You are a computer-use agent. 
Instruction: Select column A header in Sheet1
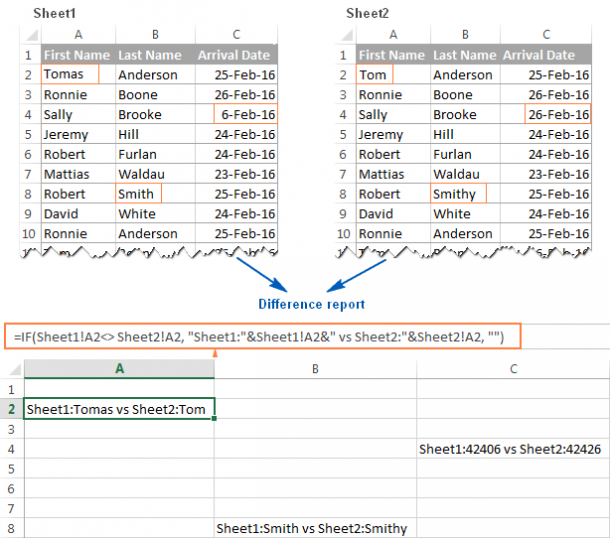pos(77,34)
